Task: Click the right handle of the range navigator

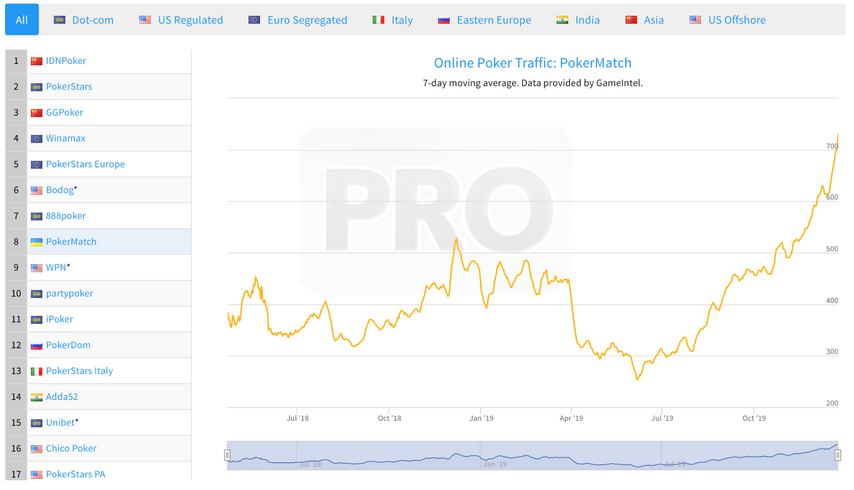Action: click(838, 455)
